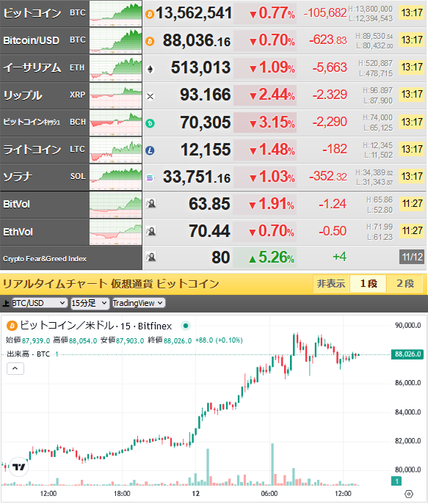Screen dimensions: 428x504
Task: Click the Solana icon
Action: 150,178
